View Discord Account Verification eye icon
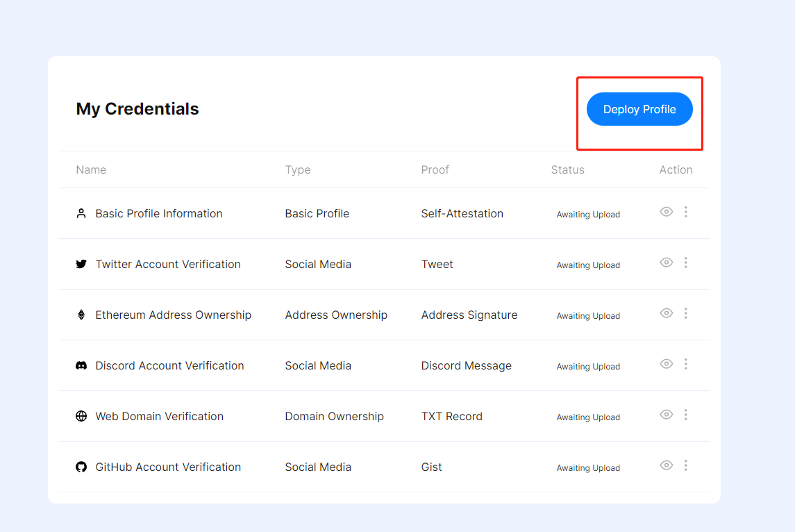Screen dimensions: 795x532 pos(667,364)
